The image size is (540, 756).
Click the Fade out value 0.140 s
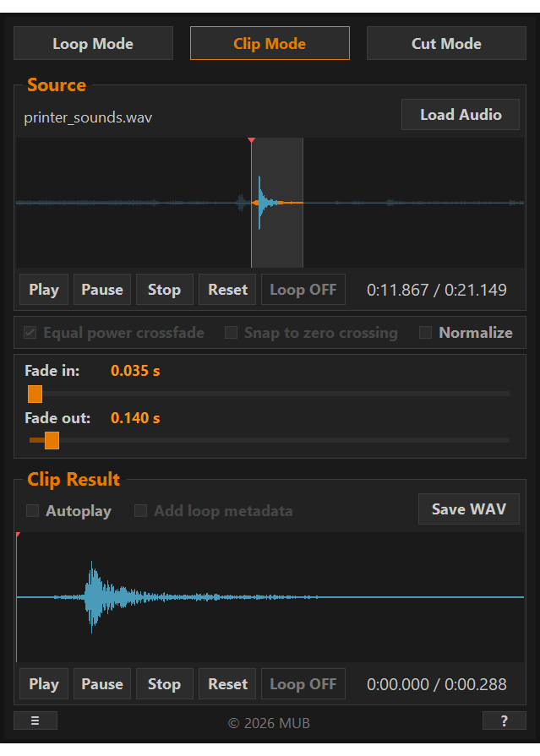point(135,418)
